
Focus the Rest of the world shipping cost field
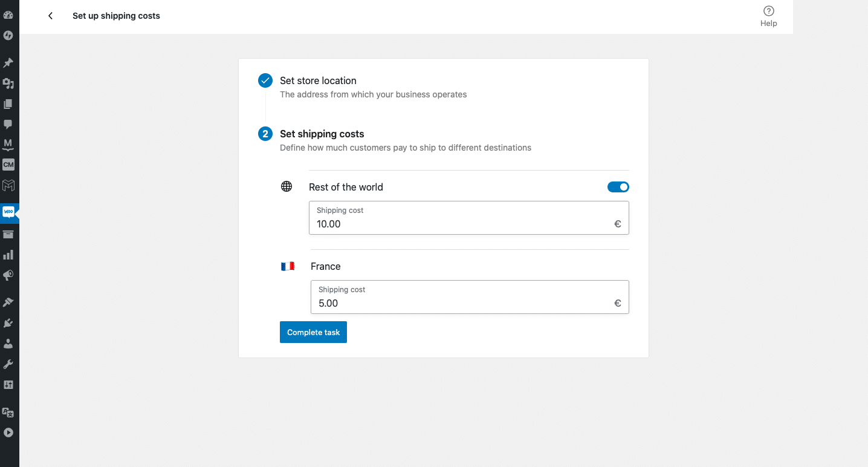pos(469,218)
